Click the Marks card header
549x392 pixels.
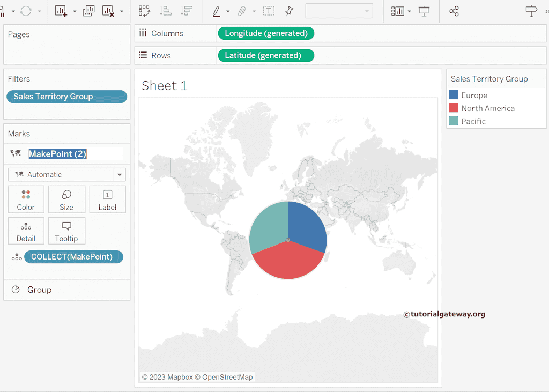click(x=19, y=134)
